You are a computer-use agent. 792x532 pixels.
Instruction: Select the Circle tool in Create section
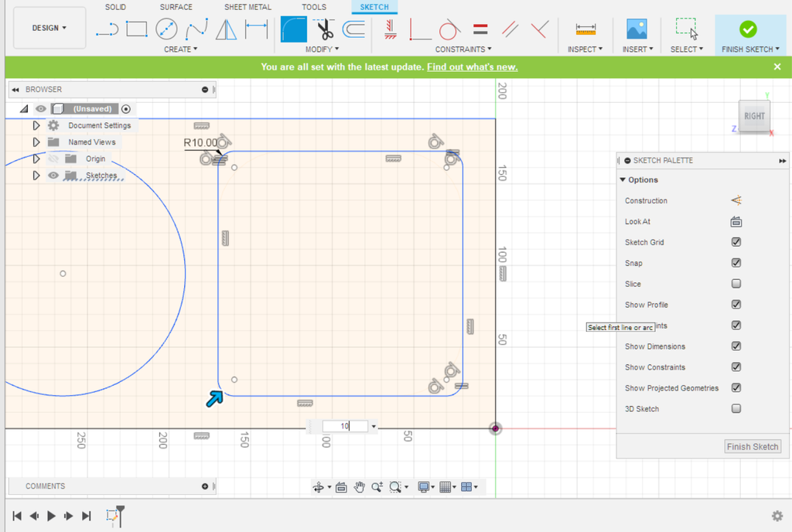click(x=166, y=27)
